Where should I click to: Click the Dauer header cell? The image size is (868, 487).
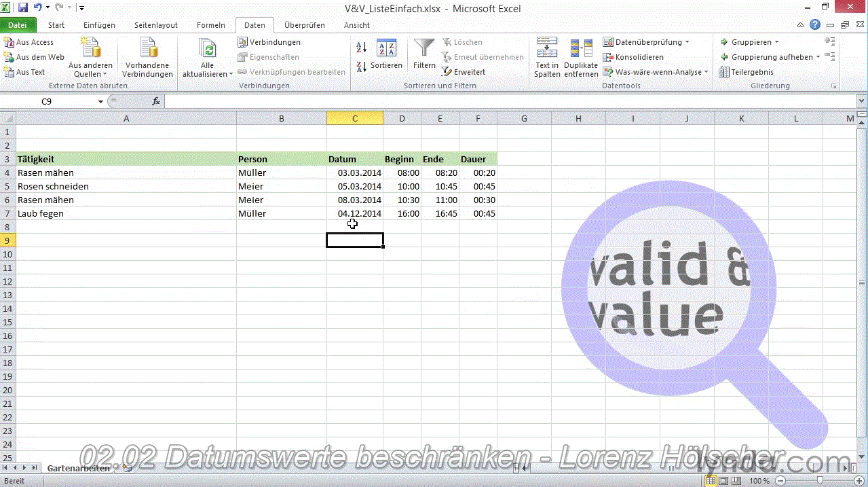[x=478, y=159]
